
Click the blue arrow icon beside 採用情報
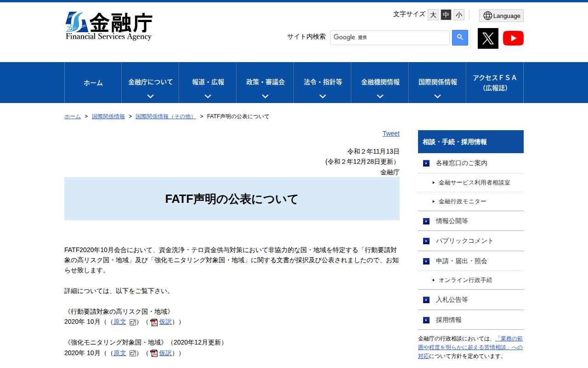point(425,320)
